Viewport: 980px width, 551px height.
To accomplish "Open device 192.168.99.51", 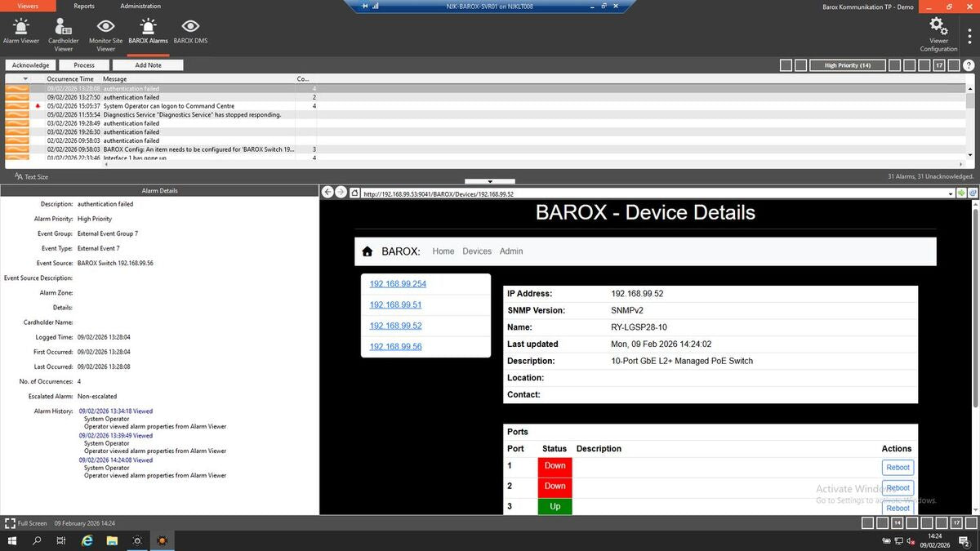I will (395, 304).
